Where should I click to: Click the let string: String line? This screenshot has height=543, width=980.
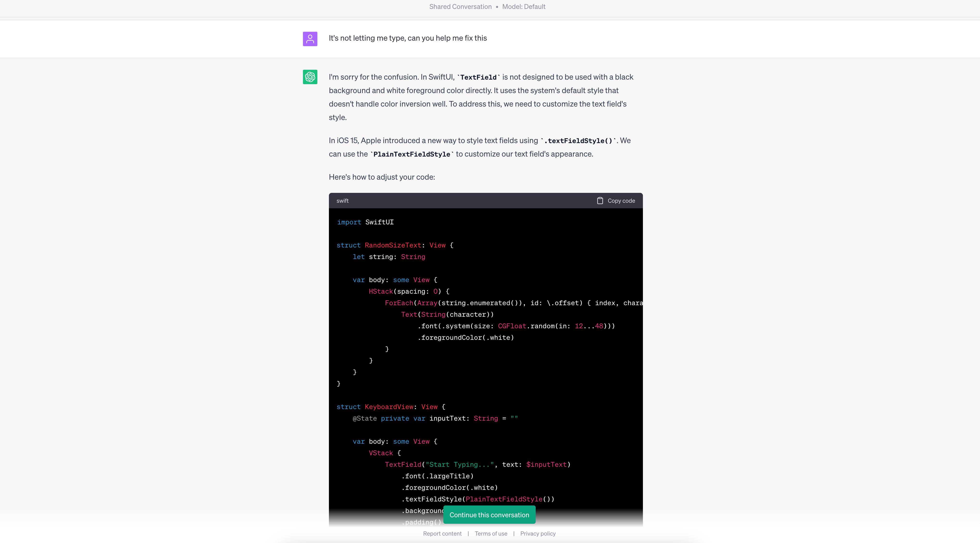389,257
